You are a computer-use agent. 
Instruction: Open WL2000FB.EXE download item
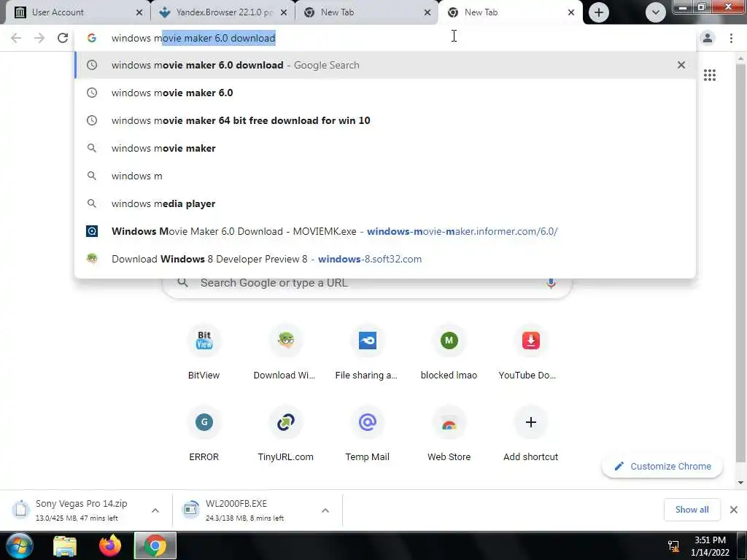(245, 510)
